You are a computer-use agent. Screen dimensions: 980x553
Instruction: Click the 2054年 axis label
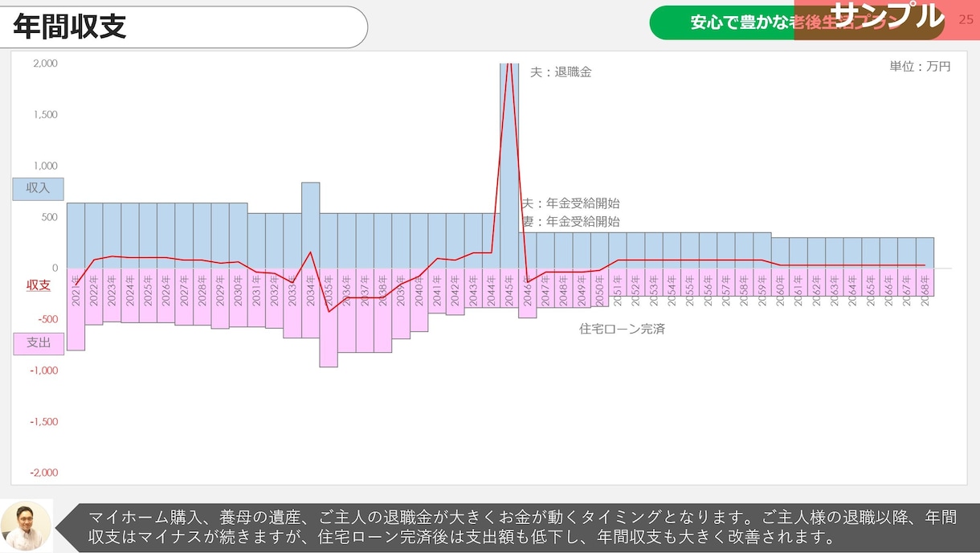[x=672, y=291]
